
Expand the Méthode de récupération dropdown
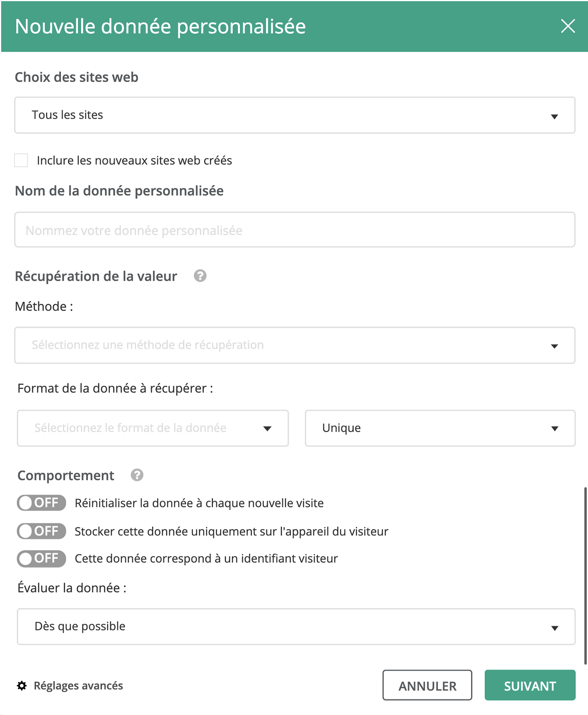click(295, 345)
